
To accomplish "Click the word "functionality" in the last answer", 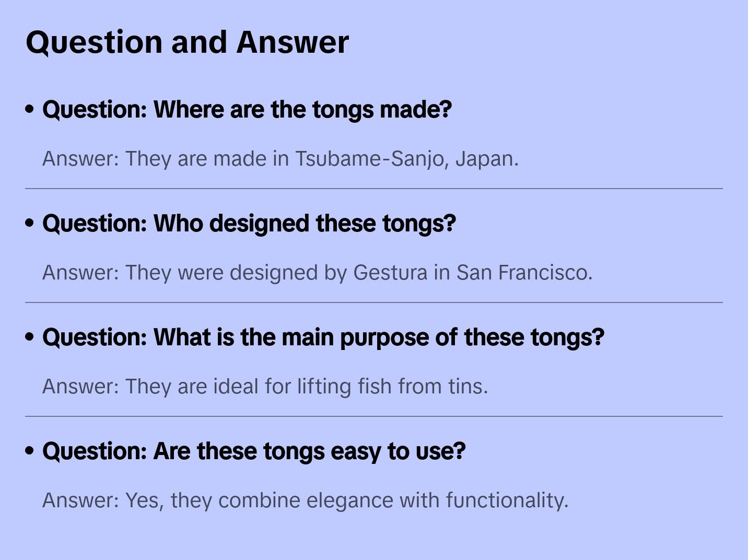I will pyautogui.click(x=506, y=500).
